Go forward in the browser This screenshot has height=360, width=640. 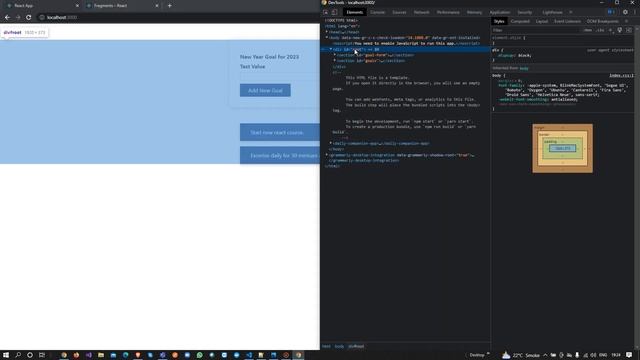click(x=18, y=18)
